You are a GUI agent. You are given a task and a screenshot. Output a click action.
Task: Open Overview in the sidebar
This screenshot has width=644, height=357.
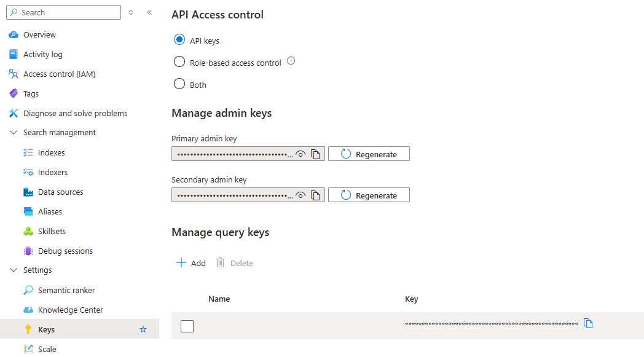click(39, 35)
